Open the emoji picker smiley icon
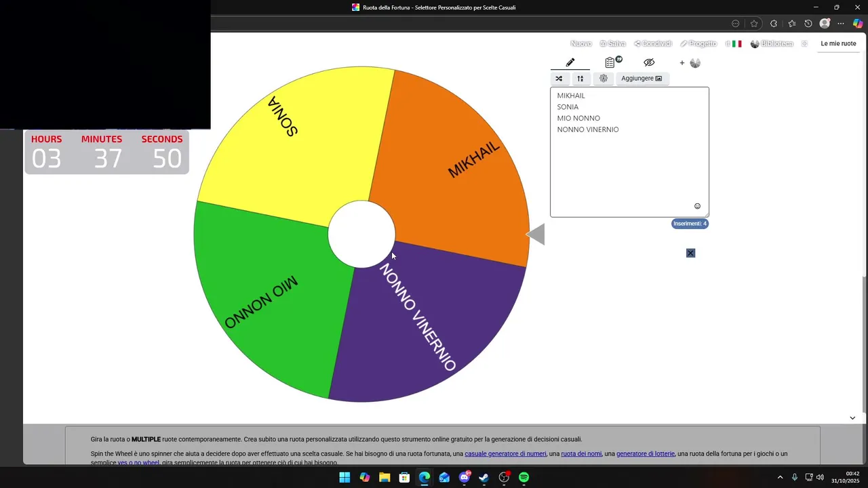Image resolution: width=868 pixels, height=488 pixels. tap(697, 206)
